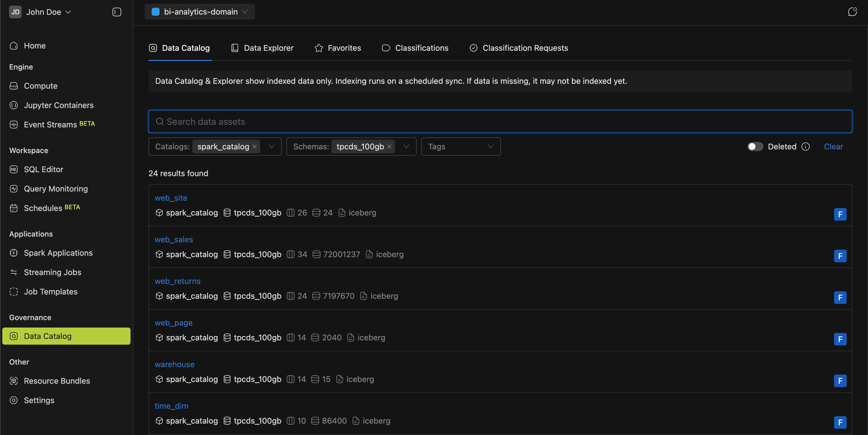Enable the Deleted filter toggle
Viewport: 868px width, 435px height.
click(x=755, y=147)
